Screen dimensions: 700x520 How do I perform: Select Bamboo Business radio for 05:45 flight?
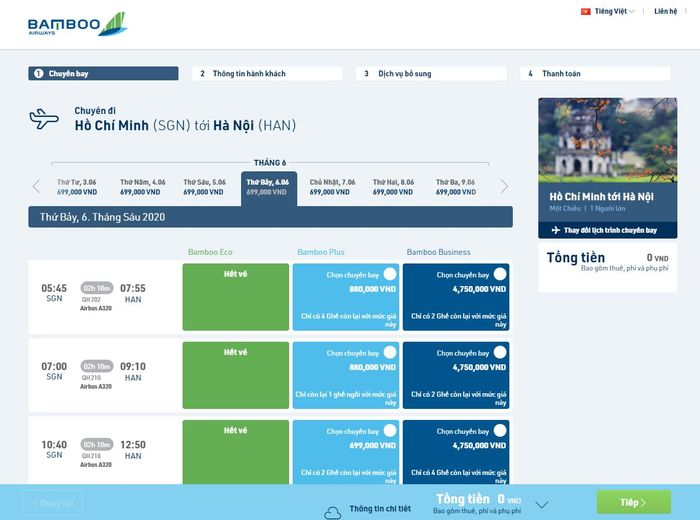(x=500, y=274)
